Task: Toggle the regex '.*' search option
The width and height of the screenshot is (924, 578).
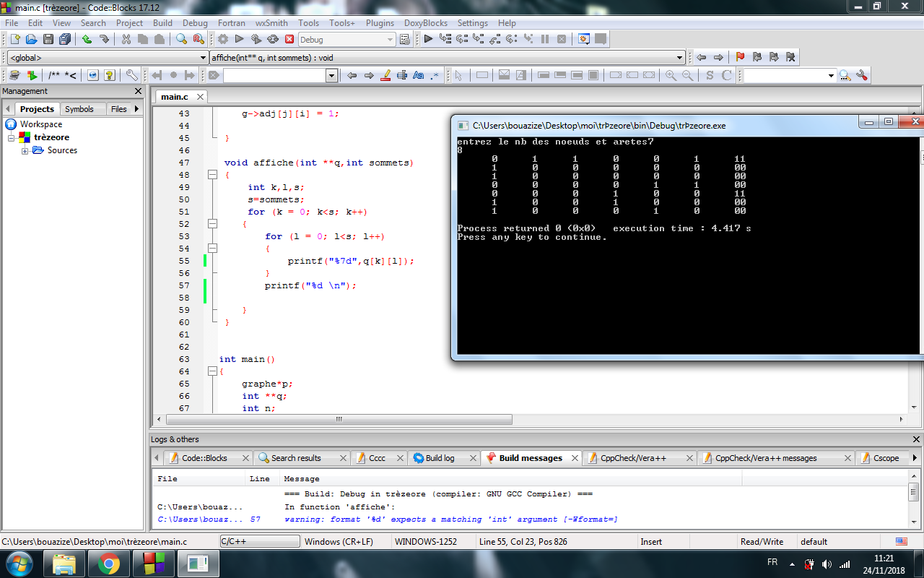Action: (435, 75)
